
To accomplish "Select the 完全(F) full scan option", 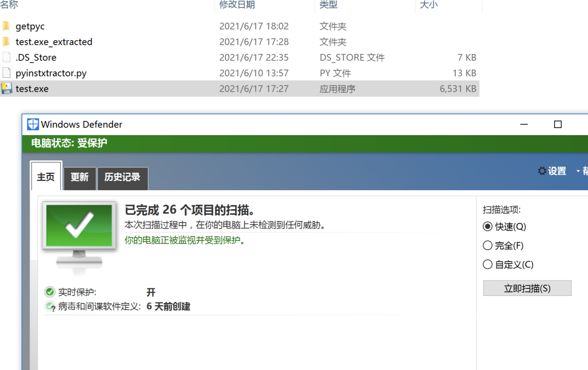I will [x=487, y=245].
